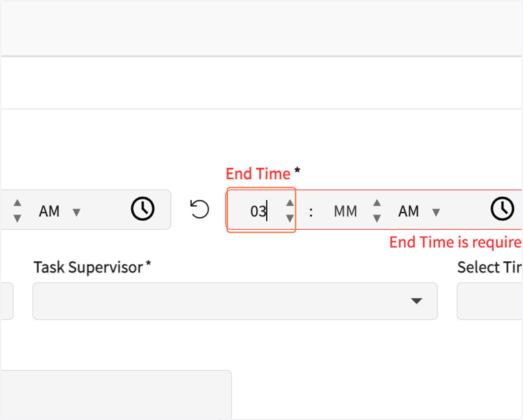
Task: Click the circular reset arrow icon
Action: point(200,209)
